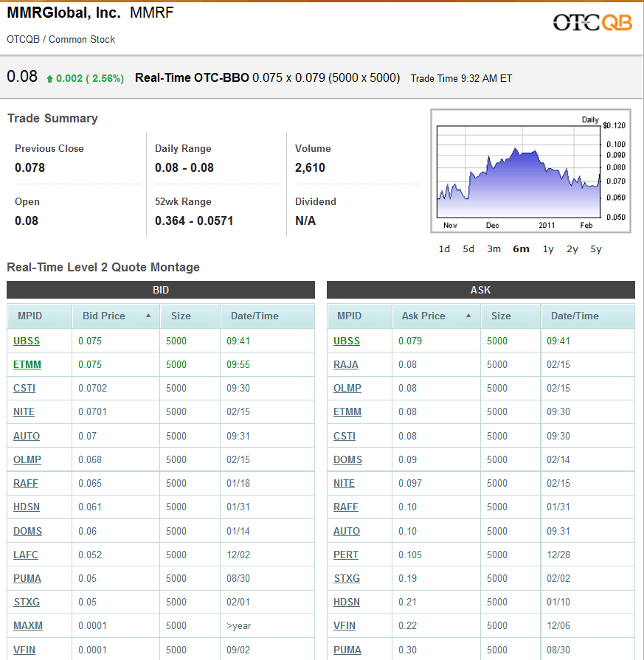Click the RAJA link in ASK table
Screen dimensions: 644x660
345,364
